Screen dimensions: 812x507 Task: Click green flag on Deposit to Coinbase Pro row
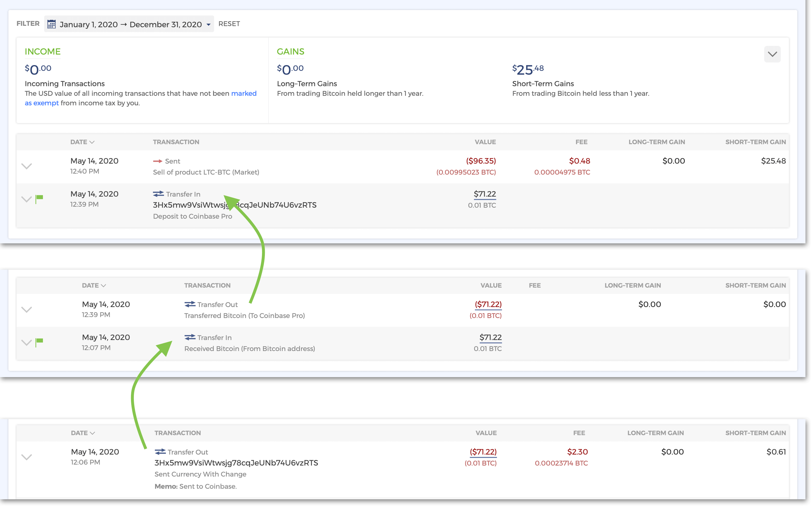click(x=39, y=198)
